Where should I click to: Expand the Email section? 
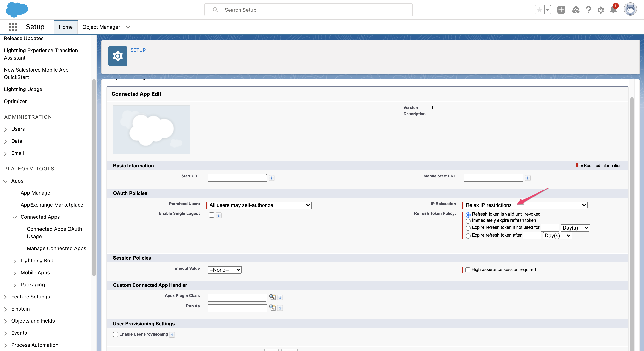pos(5,153)
